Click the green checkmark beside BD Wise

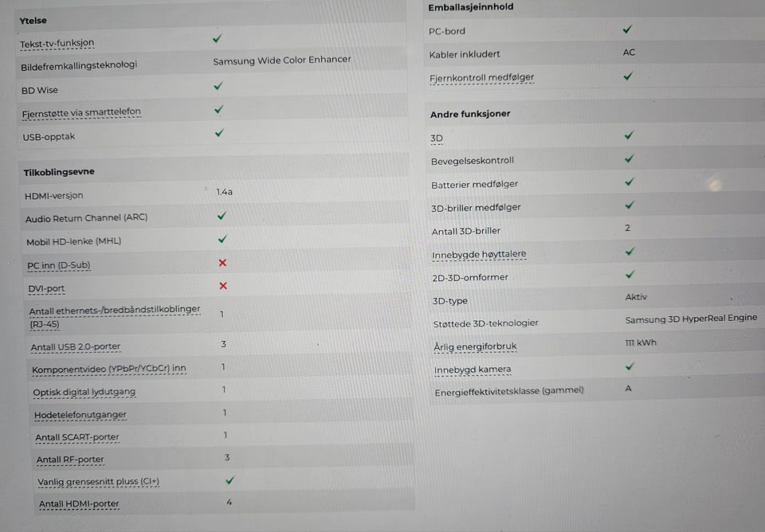point(218,86)
